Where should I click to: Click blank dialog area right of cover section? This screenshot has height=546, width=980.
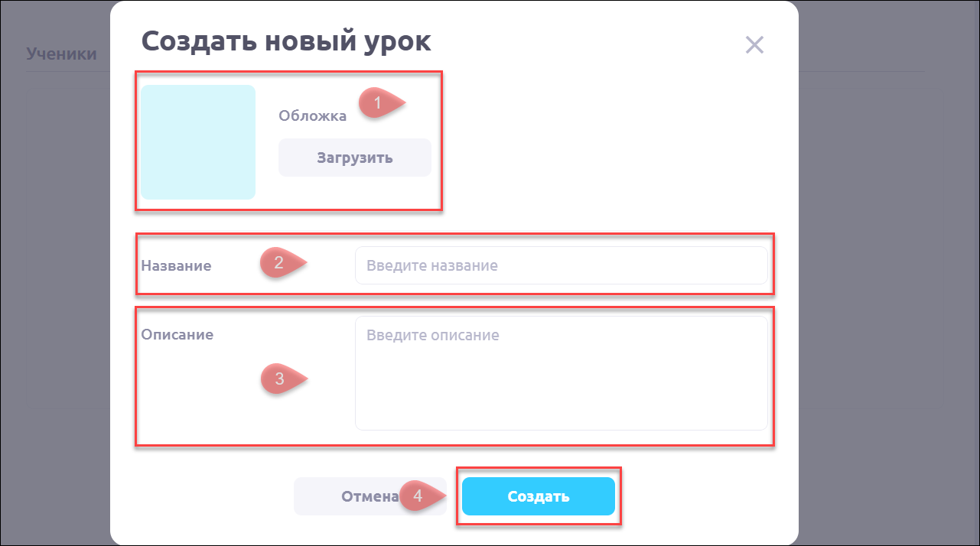click(612, 145)
